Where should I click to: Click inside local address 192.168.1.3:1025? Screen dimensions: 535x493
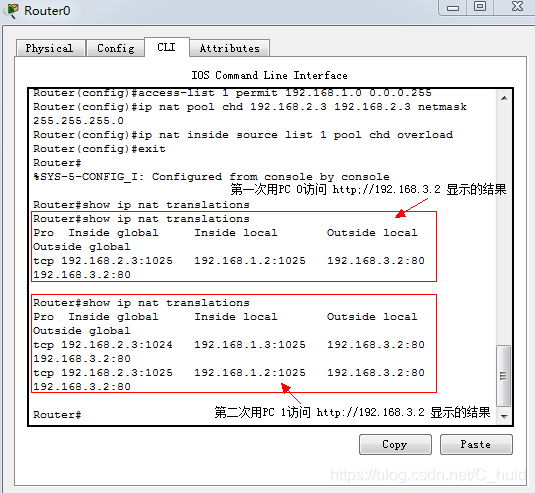(x=250, y=345)
